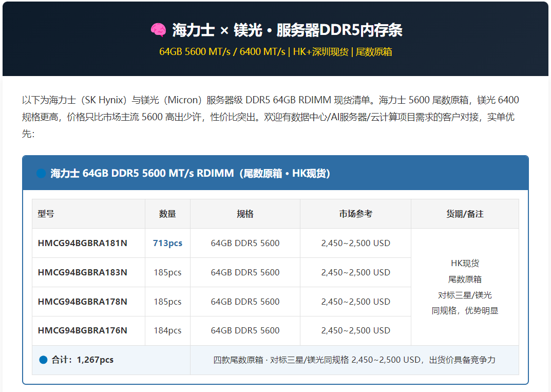The height and width of the screenshot is (392, 551).
Task: Click 64GB DDR5 5600 spec in HMCG94BGBRA178N row
Action: click(x=245, y=302)
